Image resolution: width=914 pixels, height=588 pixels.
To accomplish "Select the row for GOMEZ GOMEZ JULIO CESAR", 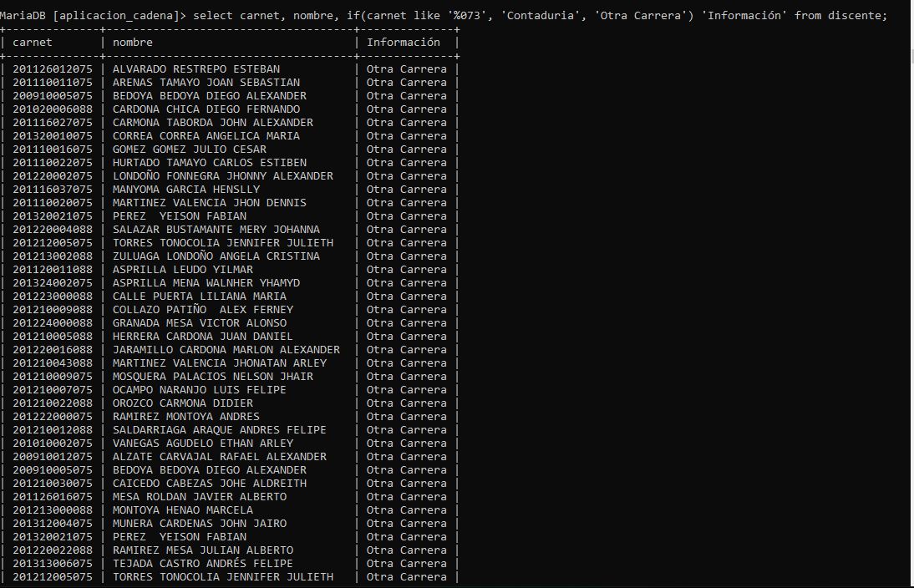I will coord(190,150).
